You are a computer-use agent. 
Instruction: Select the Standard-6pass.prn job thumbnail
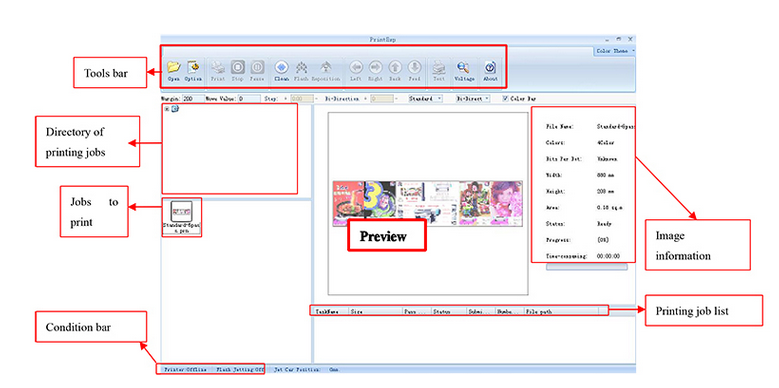[x=181, y=217]
